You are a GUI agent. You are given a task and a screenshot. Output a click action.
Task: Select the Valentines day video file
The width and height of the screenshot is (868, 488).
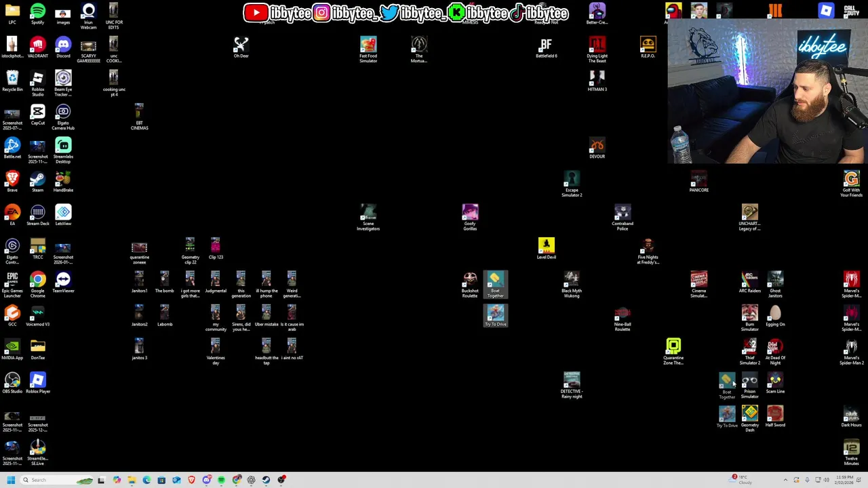point(216,352)
